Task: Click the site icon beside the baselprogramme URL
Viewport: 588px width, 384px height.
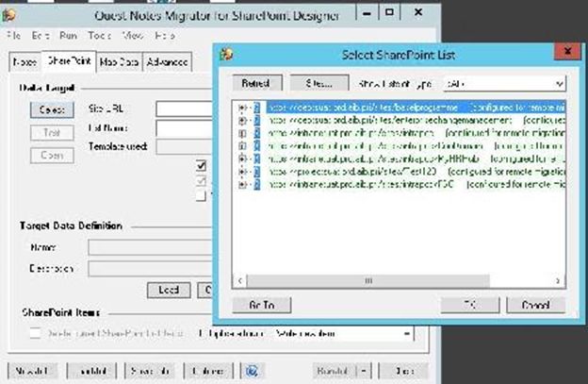Action: click(x=257, y=108)
